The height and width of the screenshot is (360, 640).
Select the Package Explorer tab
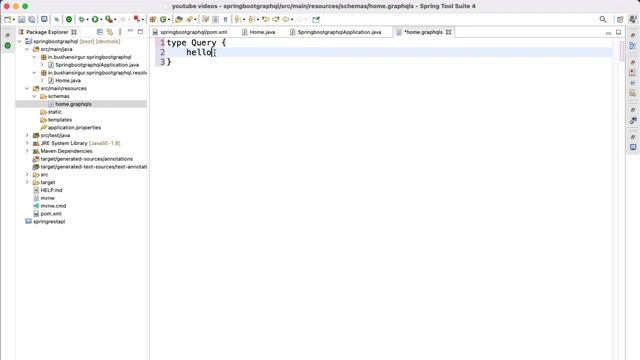(47, 32)
